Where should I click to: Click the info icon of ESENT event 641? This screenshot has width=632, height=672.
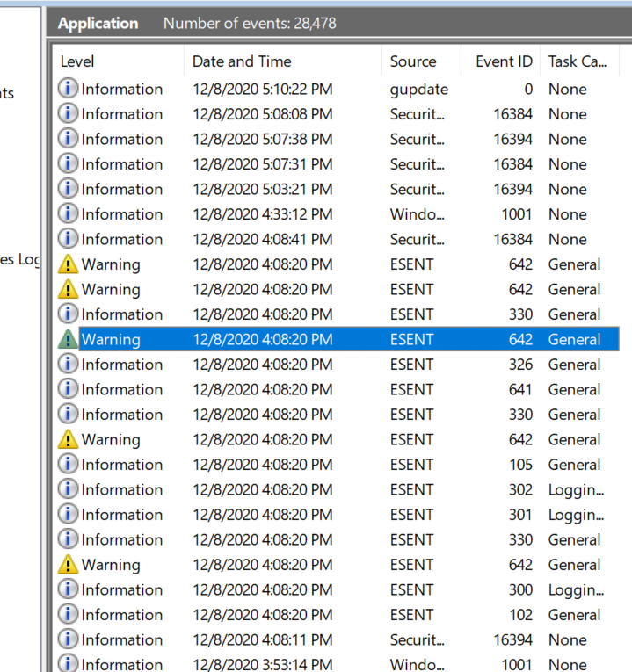68,389
